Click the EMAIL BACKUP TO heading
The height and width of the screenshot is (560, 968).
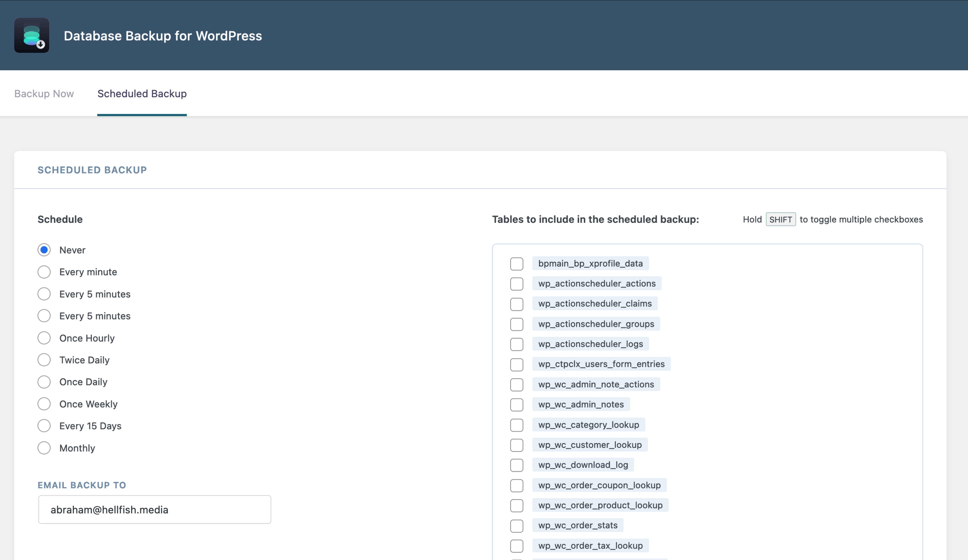[82, 485]
